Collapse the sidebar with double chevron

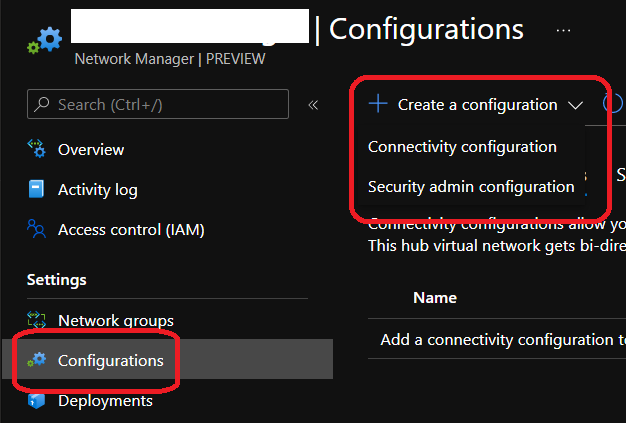point(313,104)
